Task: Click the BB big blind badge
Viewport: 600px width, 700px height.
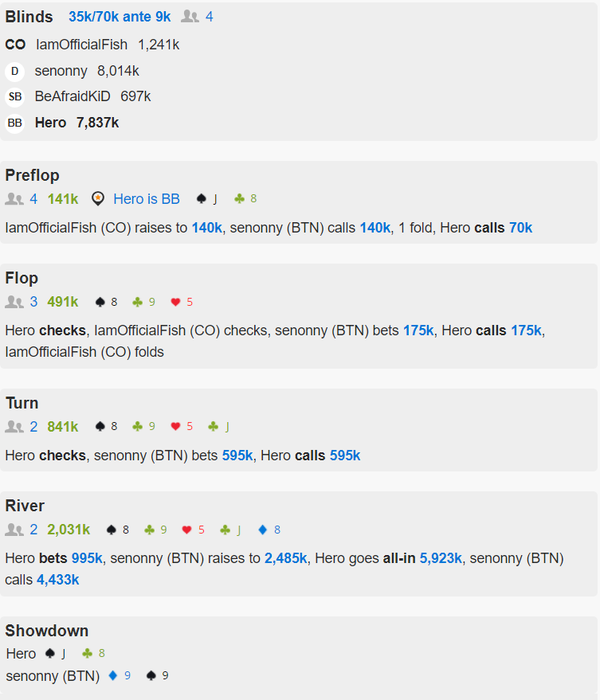Action: tap(14, 123)
